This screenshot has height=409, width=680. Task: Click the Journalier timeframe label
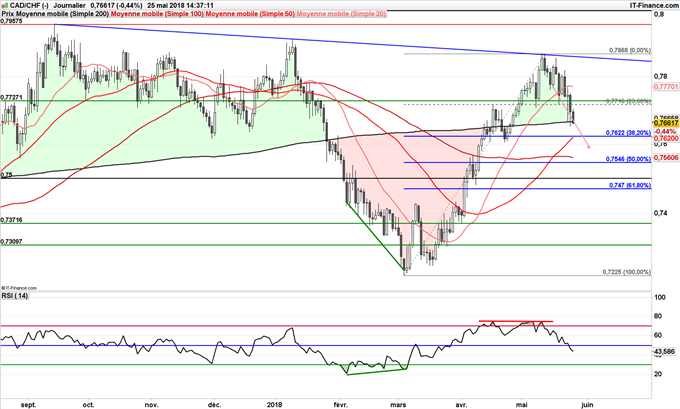(x=69, y=6)
